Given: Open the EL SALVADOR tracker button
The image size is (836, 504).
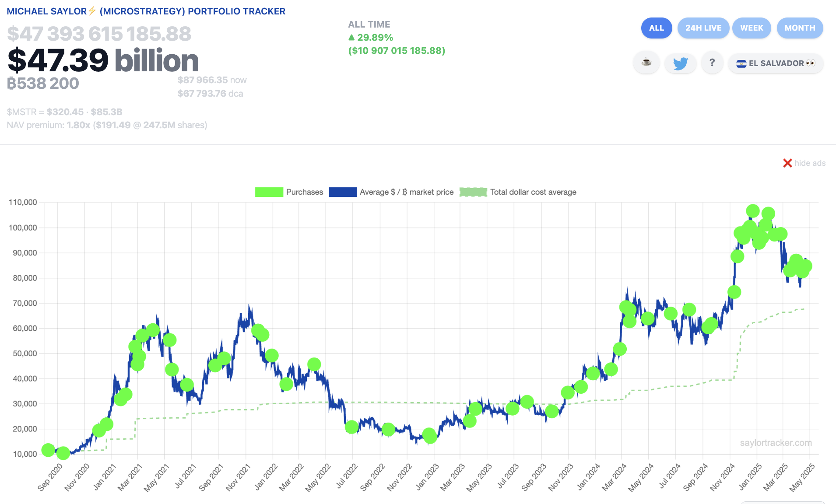Looking at the screenshot, I should (776, 63).
